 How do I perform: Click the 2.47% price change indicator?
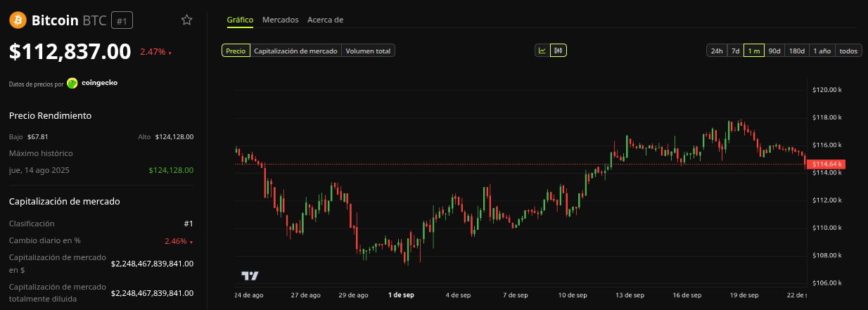[155, 52]
